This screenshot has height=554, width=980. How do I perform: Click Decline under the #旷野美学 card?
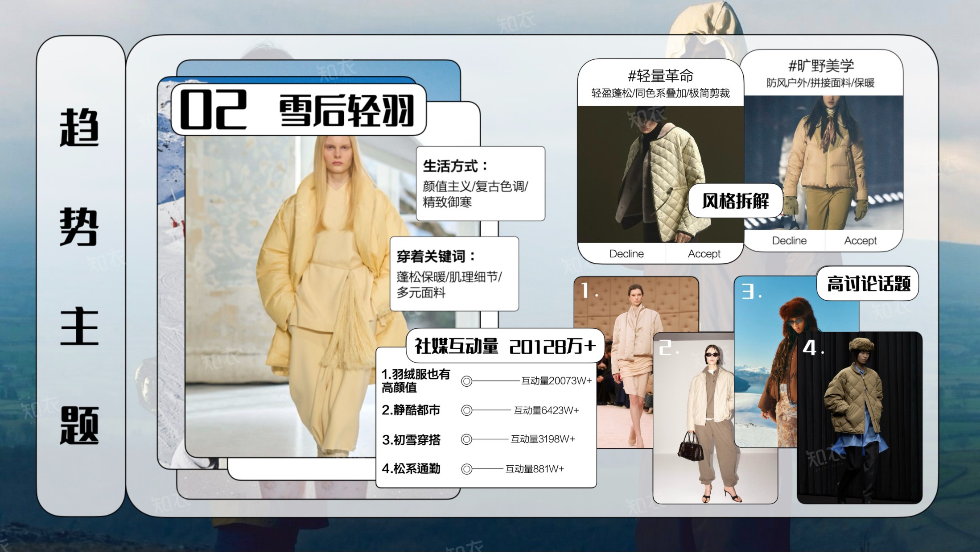[789, 241]
